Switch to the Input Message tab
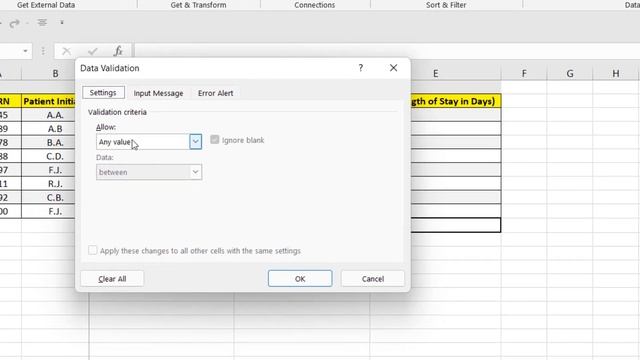640x360 pixels. point(158,93)
